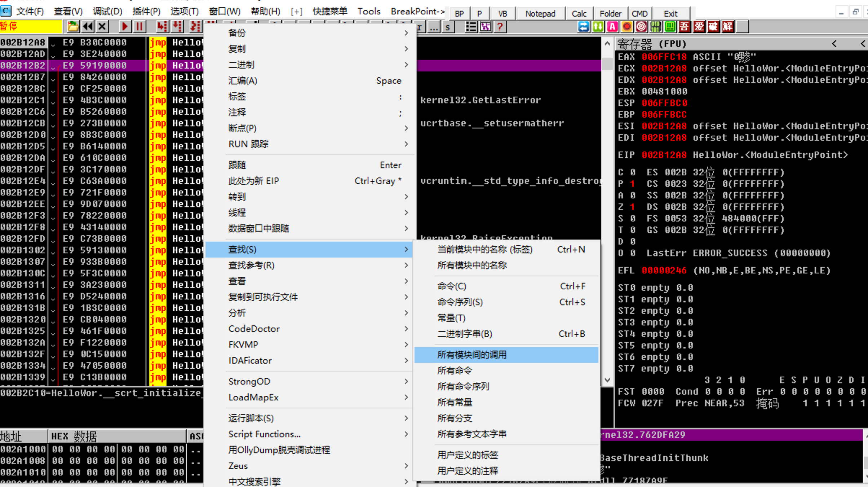Open the 选项(T) menu

(x=185, y=12)
